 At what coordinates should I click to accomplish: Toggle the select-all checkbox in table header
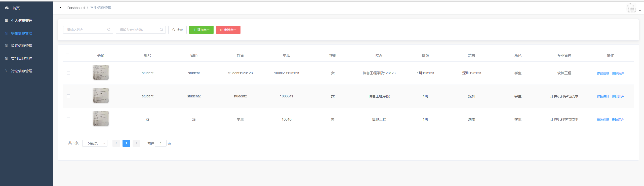click(67, 55)
